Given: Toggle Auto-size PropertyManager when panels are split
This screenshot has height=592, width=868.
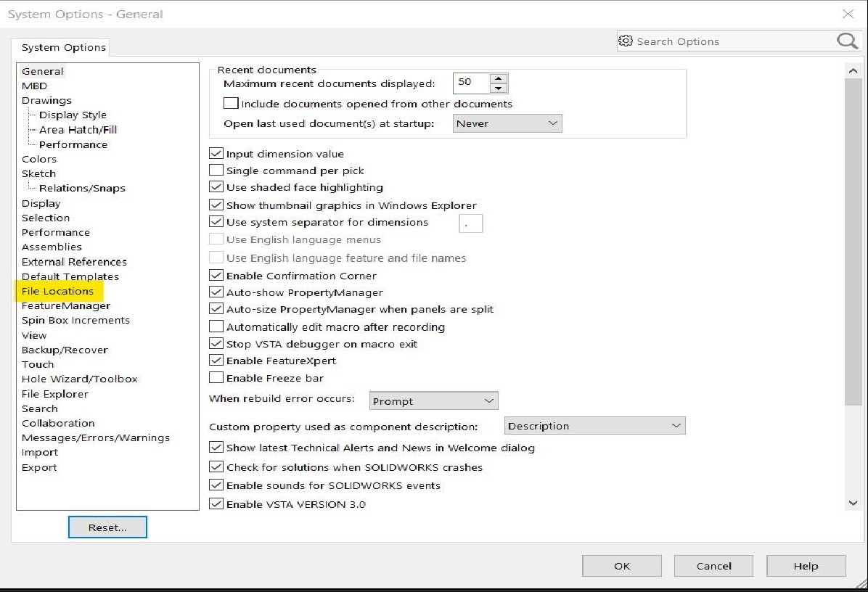Looking at the screenshot, I should (216, 309).
